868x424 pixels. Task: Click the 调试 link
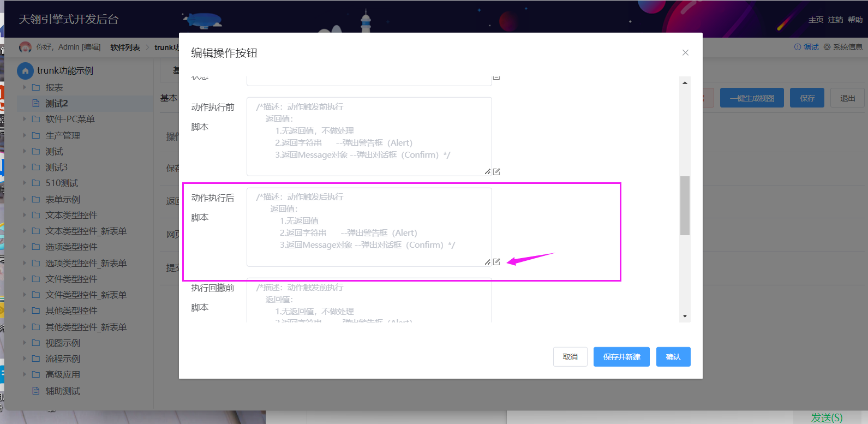[x=811, y=47]
